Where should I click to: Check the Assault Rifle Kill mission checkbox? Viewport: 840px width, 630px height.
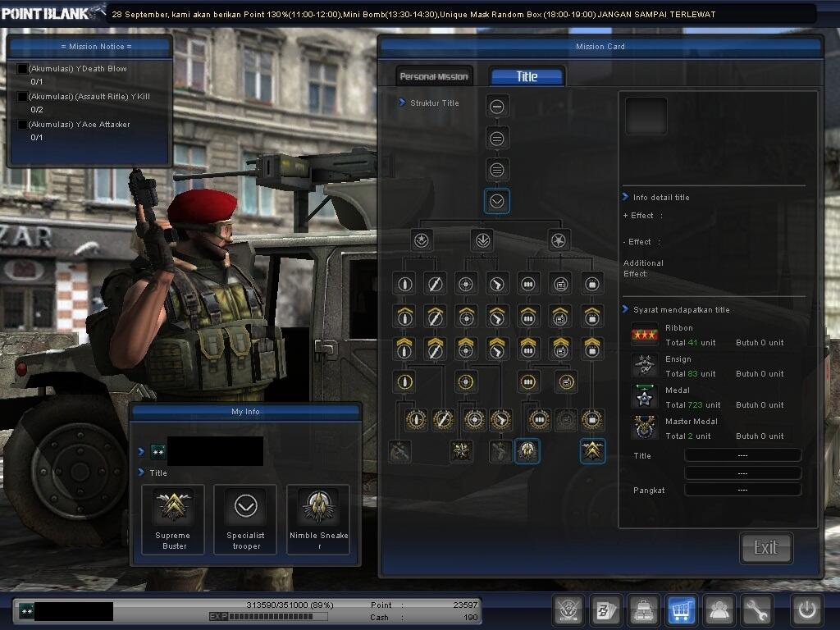[22, 97]
